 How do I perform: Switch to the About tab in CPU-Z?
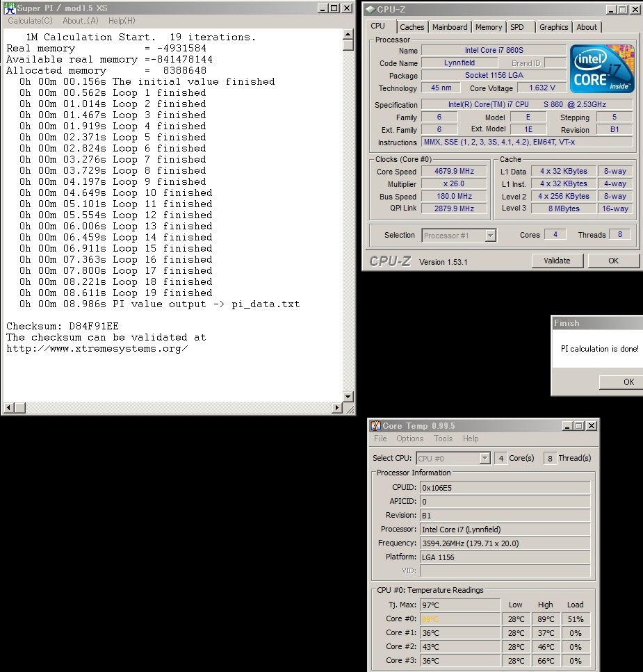(587, 27)
